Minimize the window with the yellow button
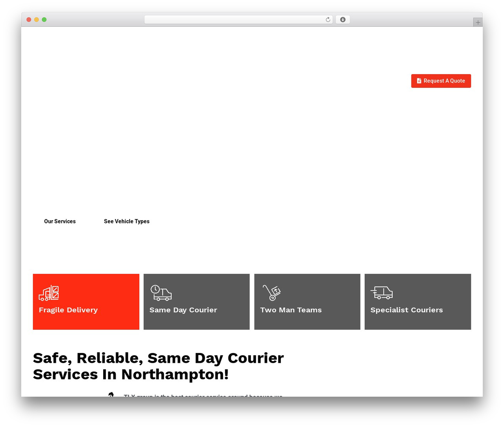The image size is (504, 427). tap(37, 20)
